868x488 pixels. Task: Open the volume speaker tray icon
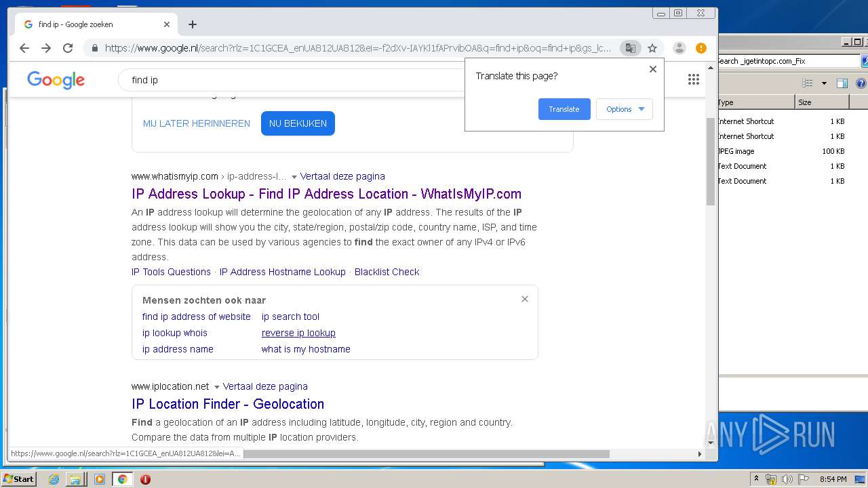(x=787, y=479)
